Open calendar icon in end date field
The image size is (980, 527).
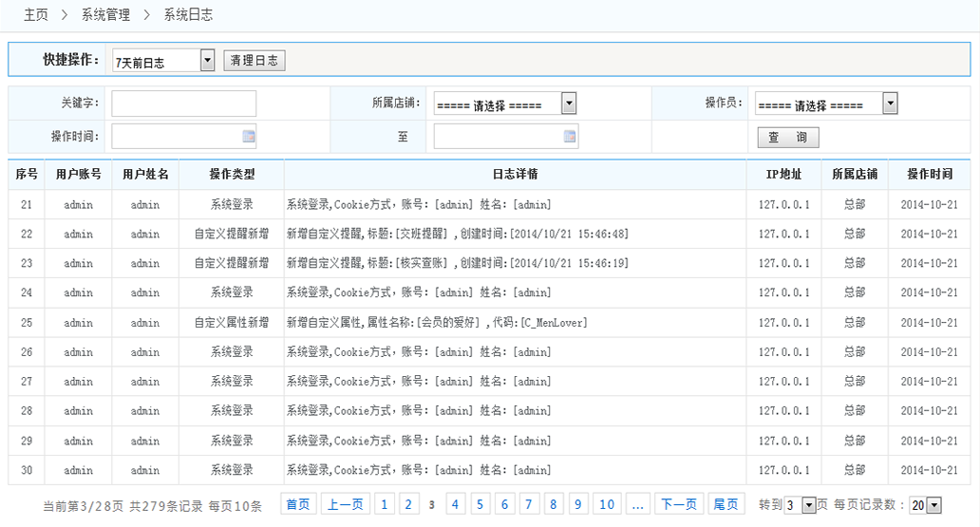pos(570,137)
